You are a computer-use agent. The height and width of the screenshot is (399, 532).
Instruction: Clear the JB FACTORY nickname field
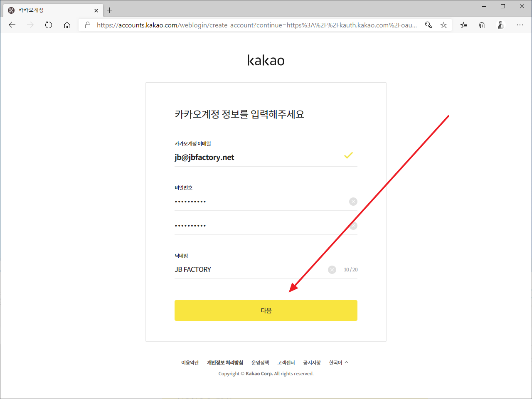pos(332,270)
